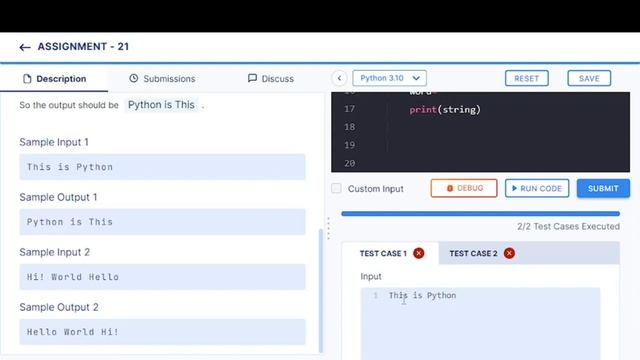The image size is (640, 360).
Task: Click the SAVE button
Action: tap(589, 78)
